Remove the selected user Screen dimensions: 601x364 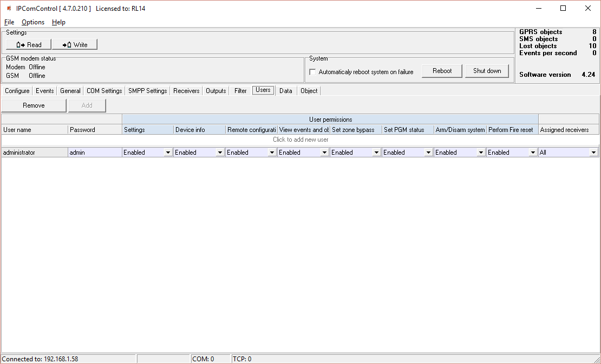pyautogui.click(x=34, y=105)
